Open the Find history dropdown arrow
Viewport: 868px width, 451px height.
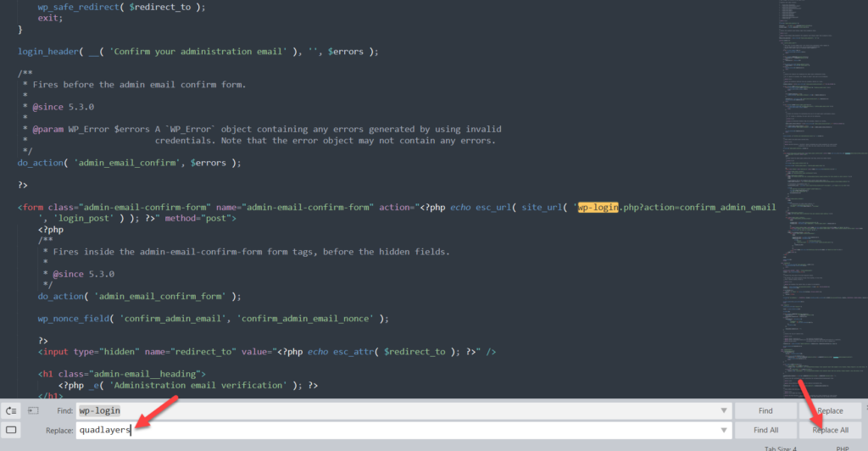point(724,410)
